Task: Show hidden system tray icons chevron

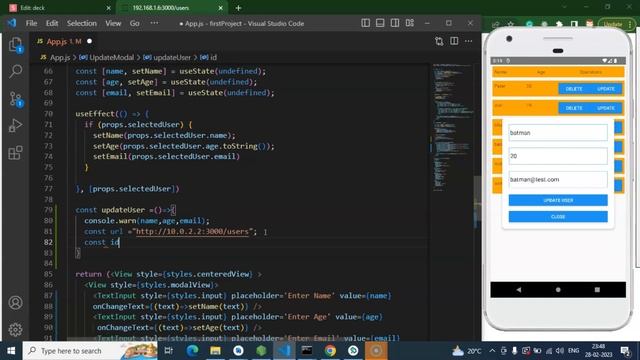Action: pos(493,351)
